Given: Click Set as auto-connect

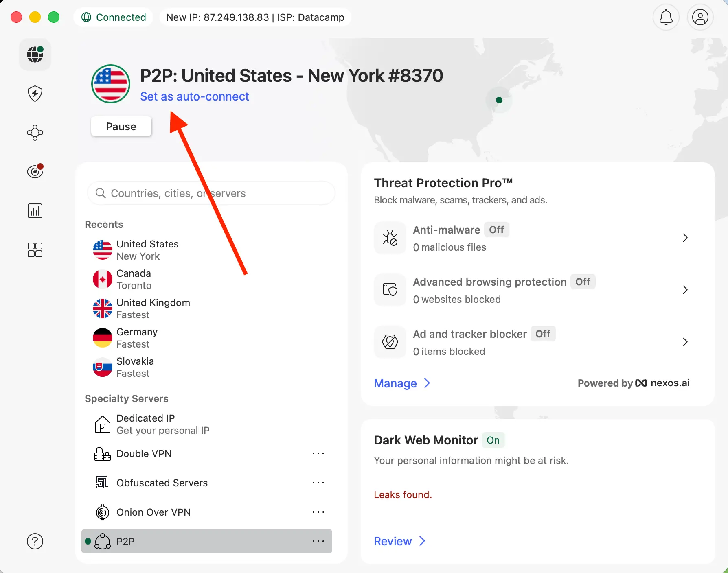Looking at the screenshot, I should pos(195,96).
